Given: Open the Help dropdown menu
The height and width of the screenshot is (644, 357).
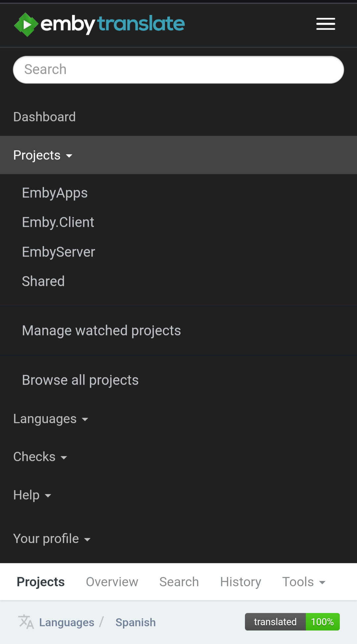Looking at the screenshot, I should (x=32, y=495).
